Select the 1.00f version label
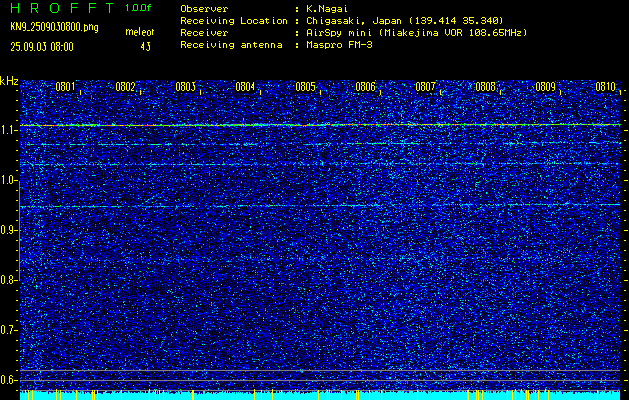This screenshot has height=400, width=629. 138,8
